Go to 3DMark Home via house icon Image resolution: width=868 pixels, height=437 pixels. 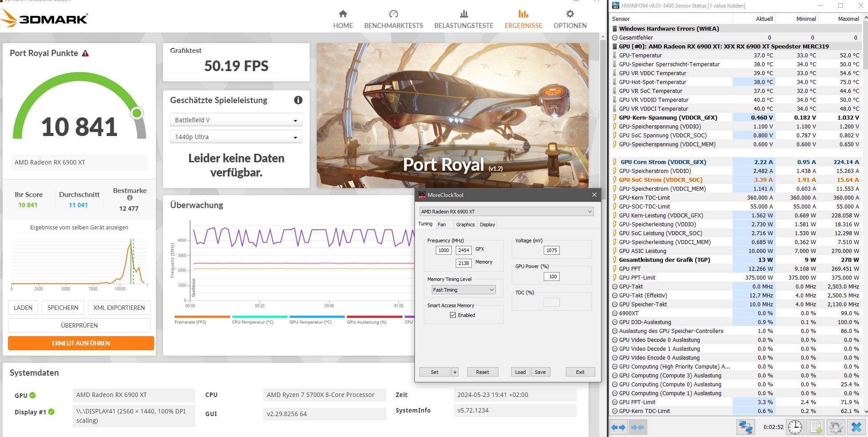coord(343,14)
